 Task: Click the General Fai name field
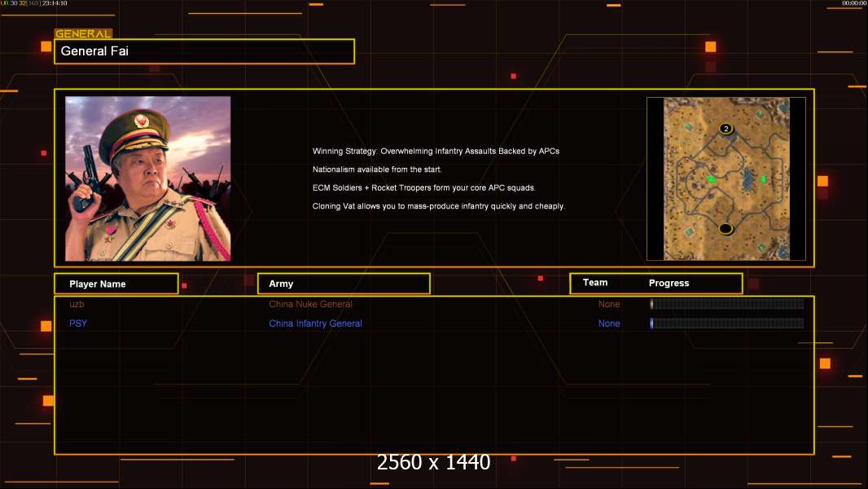pyautogui.click(x=204, y=51)
